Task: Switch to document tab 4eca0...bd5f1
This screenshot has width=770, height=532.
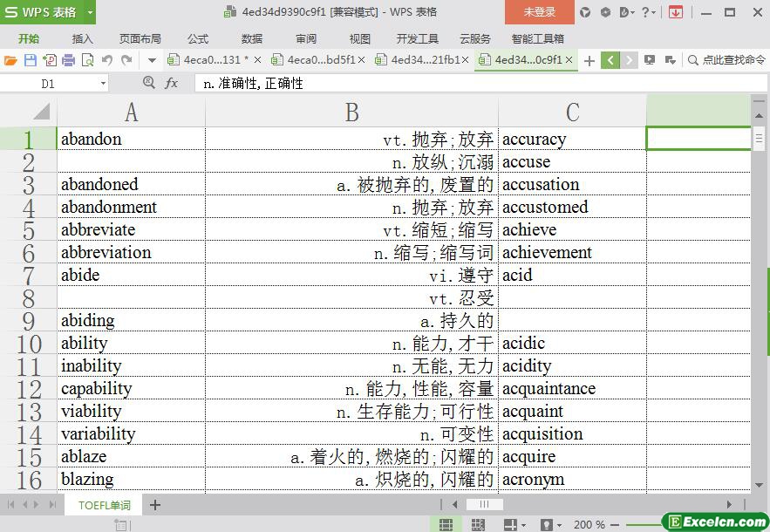Action: point(314,60)
